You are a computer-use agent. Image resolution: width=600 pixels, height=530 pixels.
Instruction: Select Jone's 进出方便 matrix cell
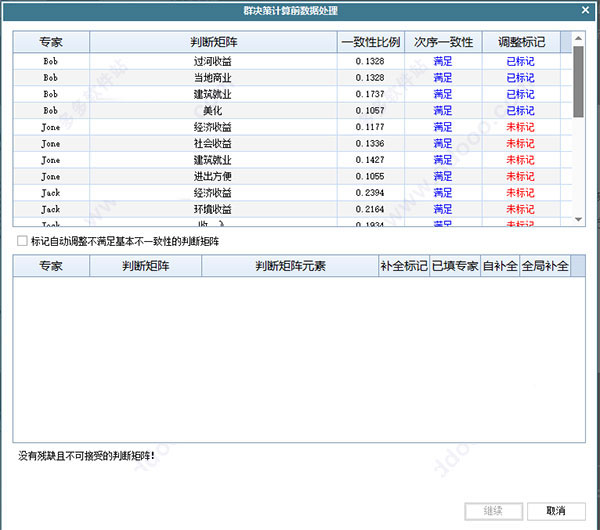click(x=213, y=176)
